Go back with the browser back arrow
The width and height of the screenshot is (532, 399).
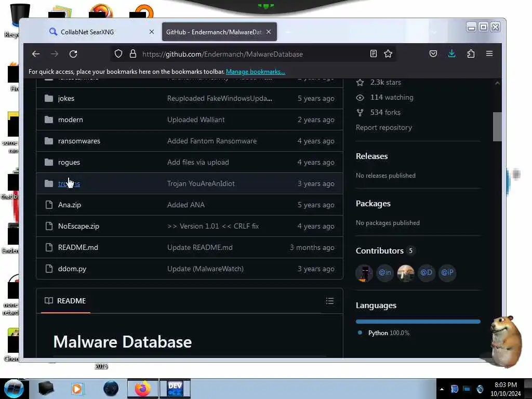tap(36, 54)
